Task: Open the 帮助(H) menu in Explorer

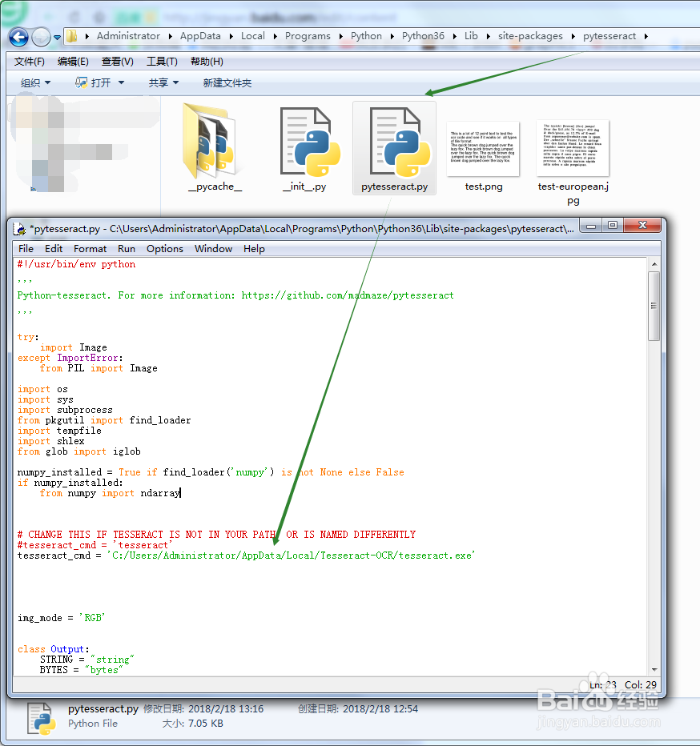Action: coord(207,62)
